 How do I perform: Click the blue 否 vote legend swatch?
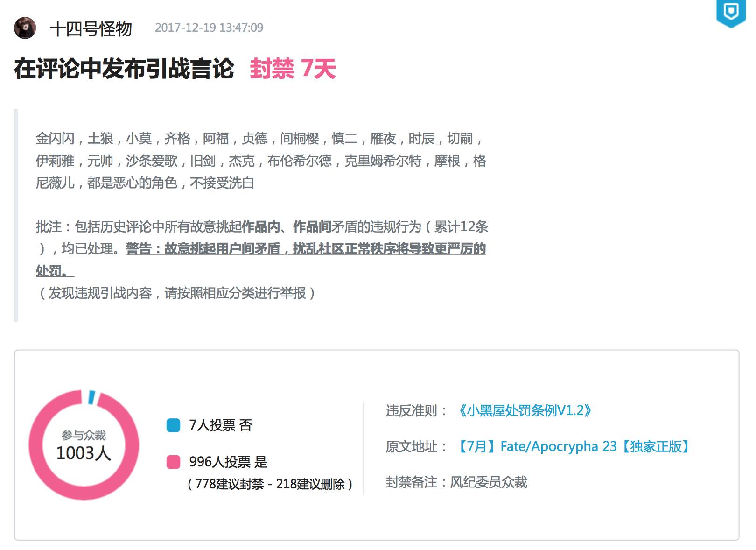click(173, 425)
